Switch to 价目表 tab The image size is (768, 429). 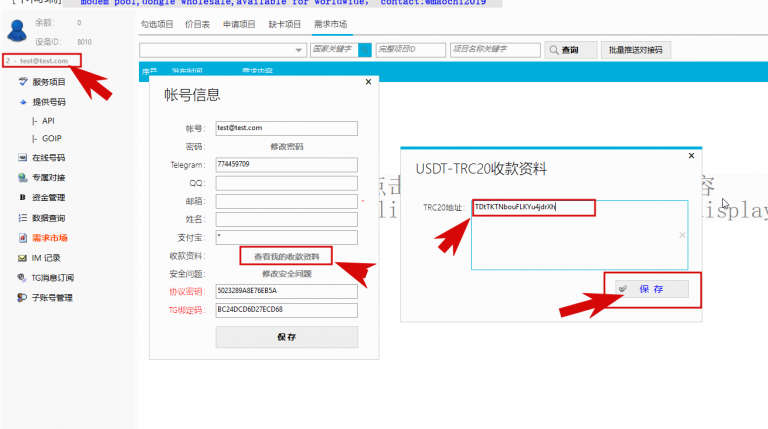coord(197,24)
